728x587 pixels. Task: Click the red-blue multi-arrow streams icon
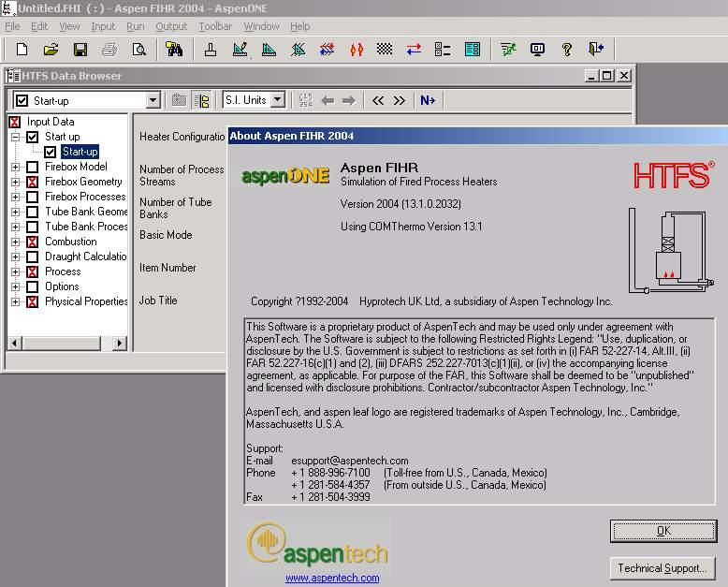point(327,50)
